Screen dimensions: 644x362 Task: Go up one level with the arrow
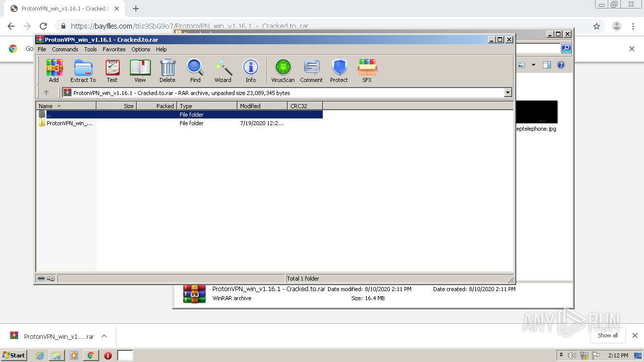46,93
